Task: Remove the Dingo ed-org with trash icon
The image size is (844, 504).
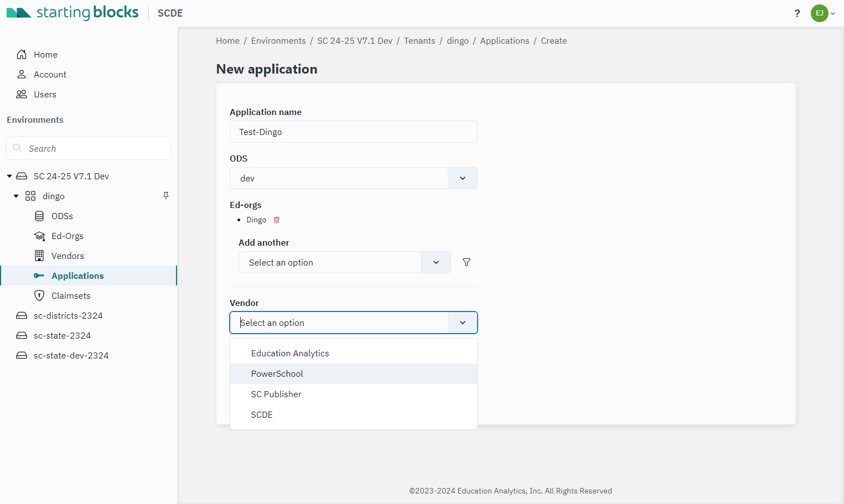Action: 277,220
